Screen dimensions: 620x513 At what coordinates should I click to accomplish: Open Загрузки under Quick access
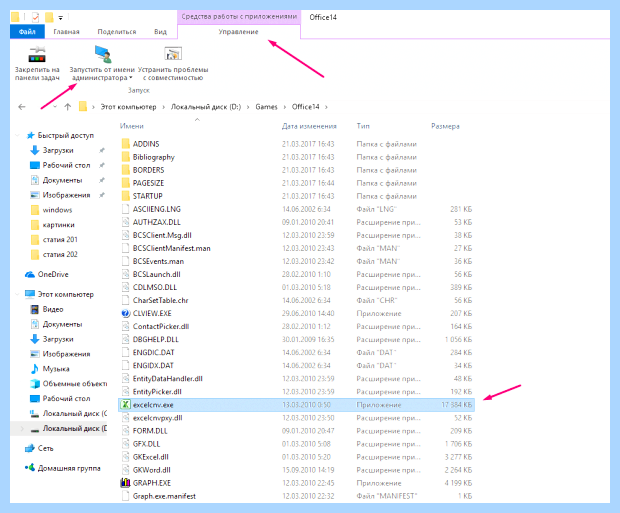point(58,150)
